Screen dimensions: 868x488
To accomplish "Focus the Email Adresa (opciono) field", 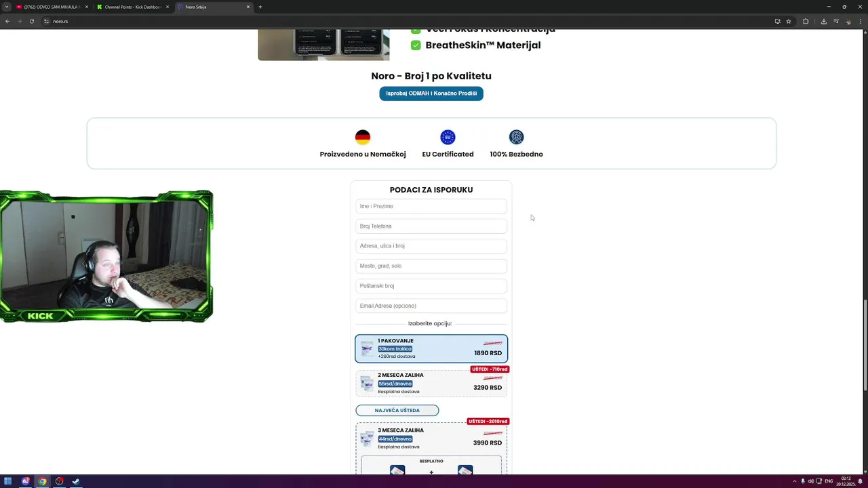I will (431, 306).
